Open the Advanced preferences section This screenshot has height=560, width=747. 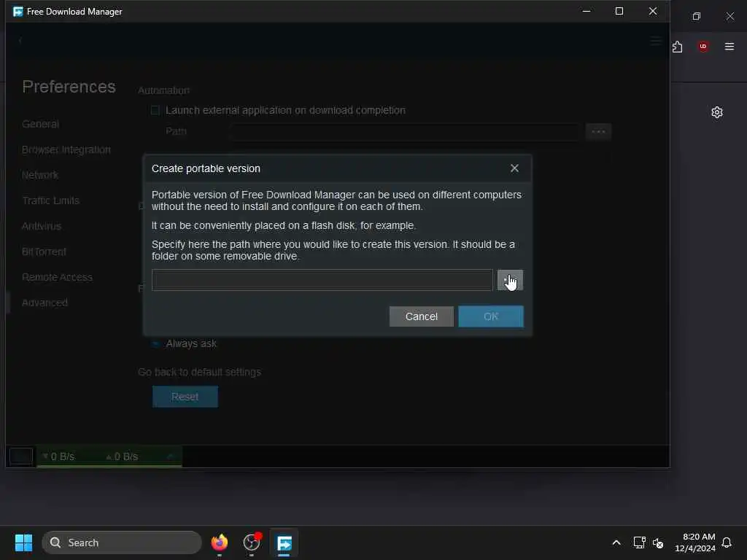point(44,303)
